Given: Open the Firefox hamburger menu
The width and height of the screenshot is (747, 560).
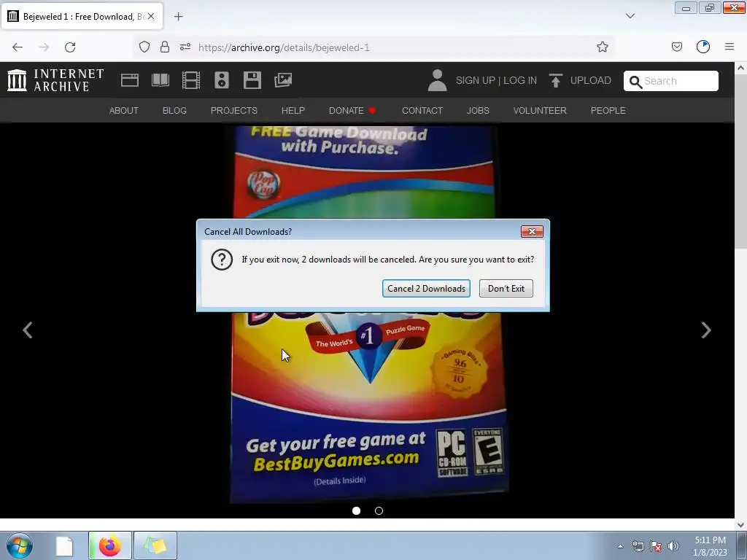Looking at the screenshot, I should pos(729,47).
